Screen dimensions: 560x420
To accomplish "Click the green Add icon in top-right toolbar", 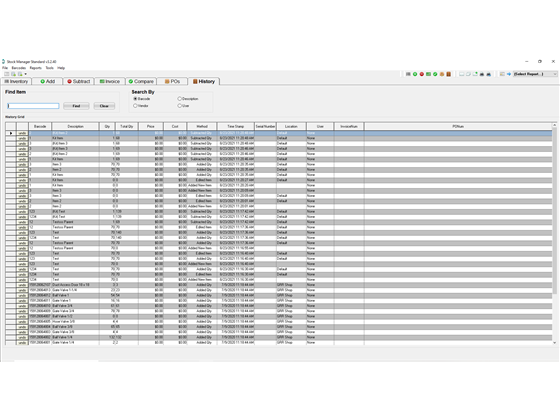I will (x=415, y=74).
